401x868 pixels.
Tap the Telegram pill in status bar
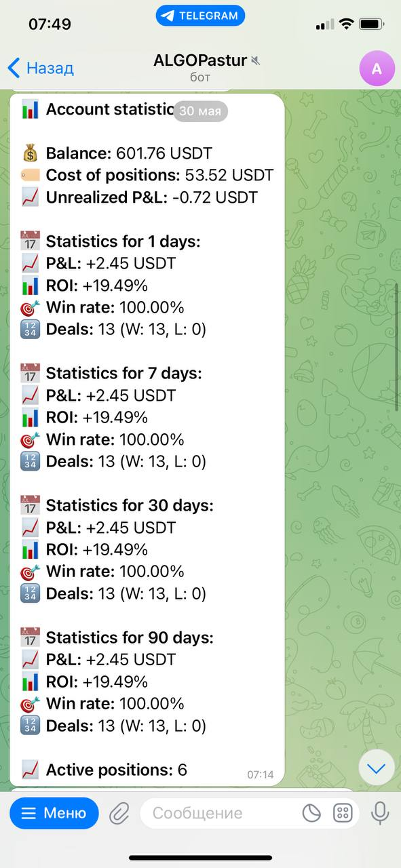tap(200, 16)
